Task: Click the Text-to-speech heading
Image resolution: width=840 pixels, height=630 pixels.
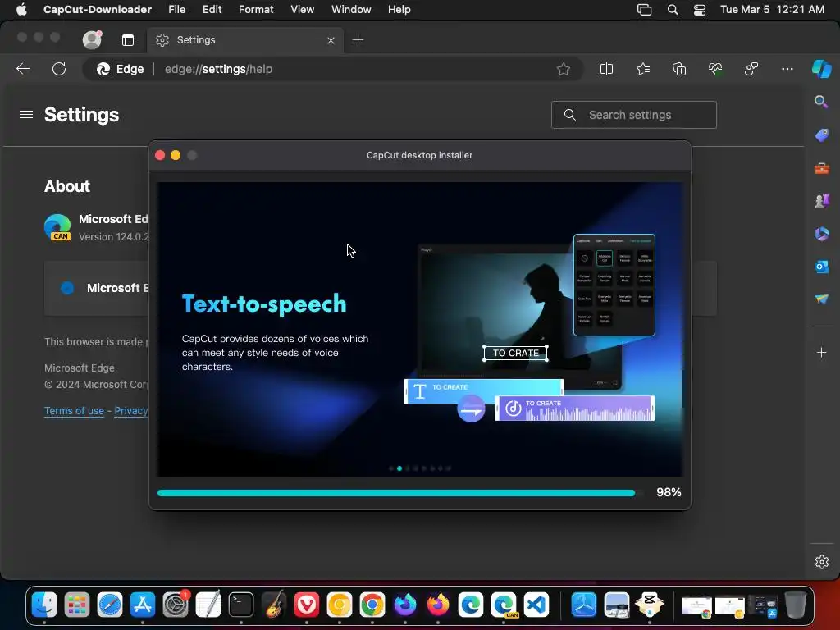Action: [264, 304]
